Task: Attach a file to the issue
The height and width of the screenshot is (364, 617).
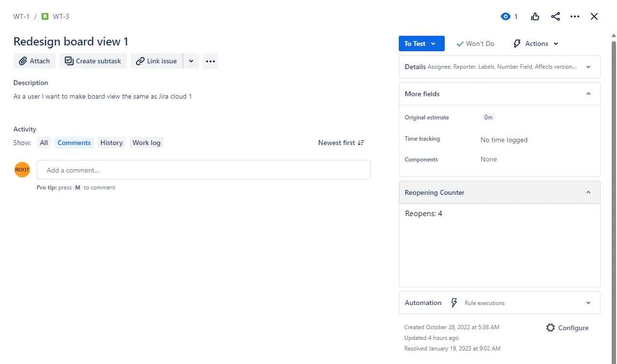Action: click(34, 61)
